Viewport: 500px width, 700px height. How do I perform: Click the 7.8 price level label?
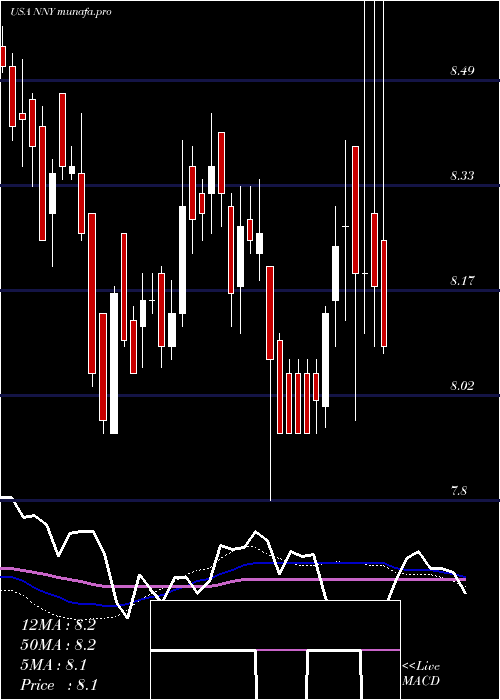[459, 491]
